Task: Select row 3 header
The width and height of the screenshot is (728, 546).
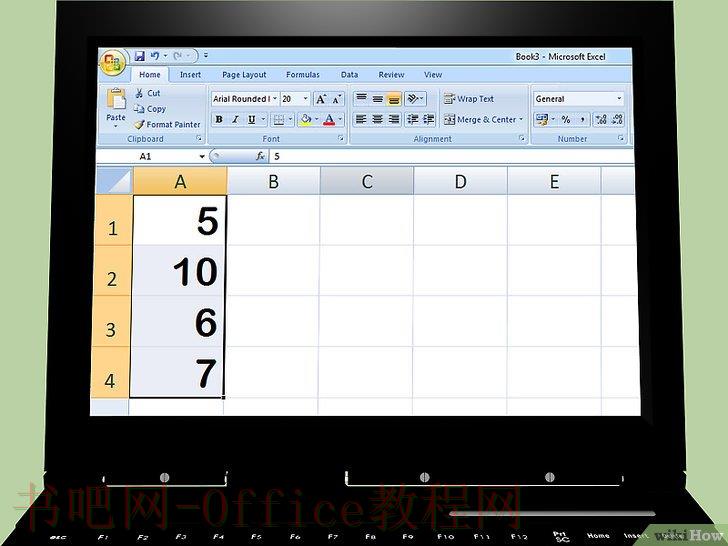Action: [x=111, y=321]
